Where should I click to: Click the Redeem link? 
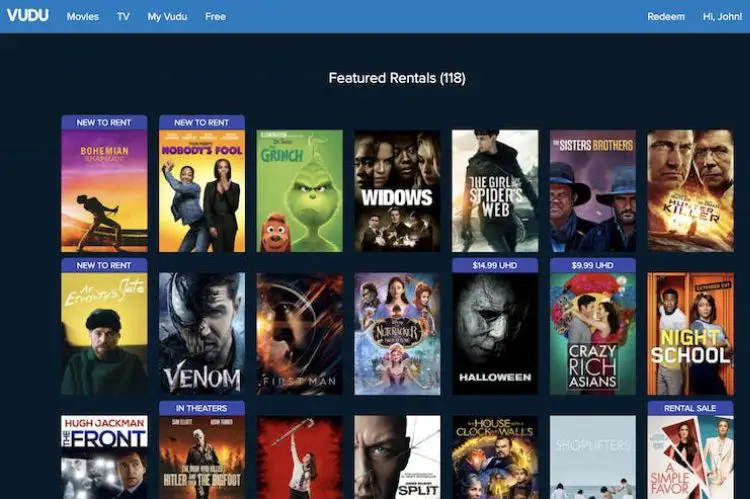(666, 16)
